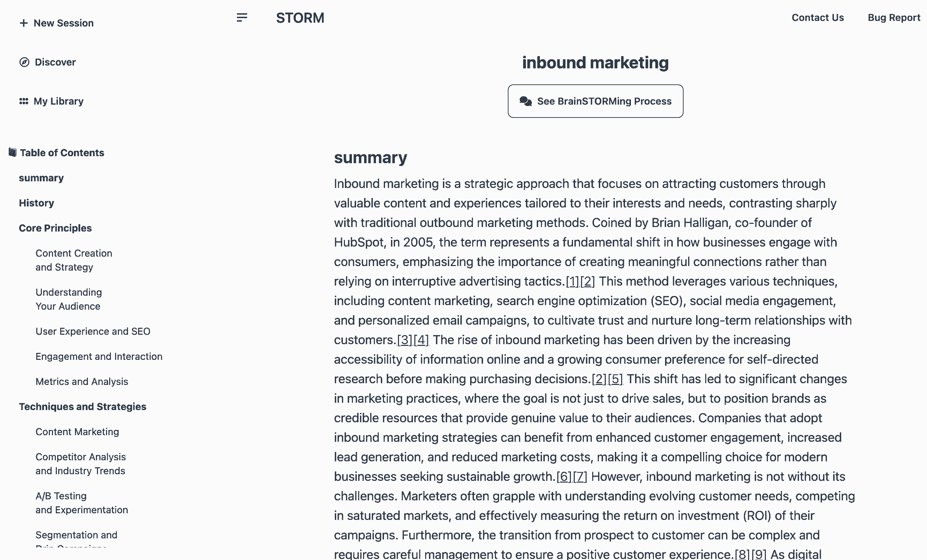Click the Discover compass icon

[x=24, y=62]
